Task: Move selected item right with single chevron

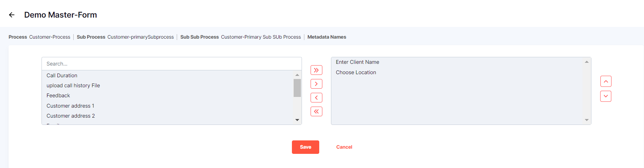Action: (x=316, y=84)
